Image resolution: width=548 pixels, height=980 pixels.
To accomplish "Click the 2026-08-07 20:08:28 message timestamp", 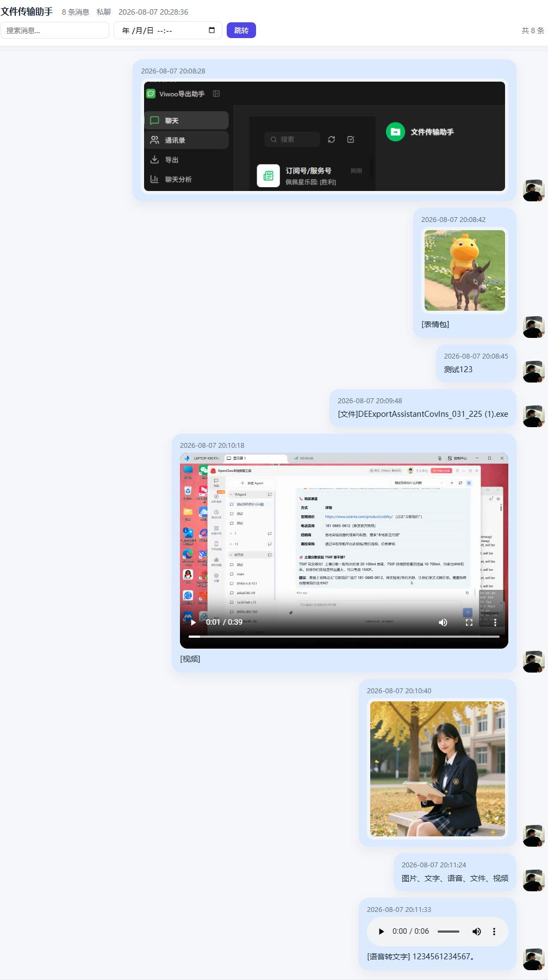I will click(173, 71).
